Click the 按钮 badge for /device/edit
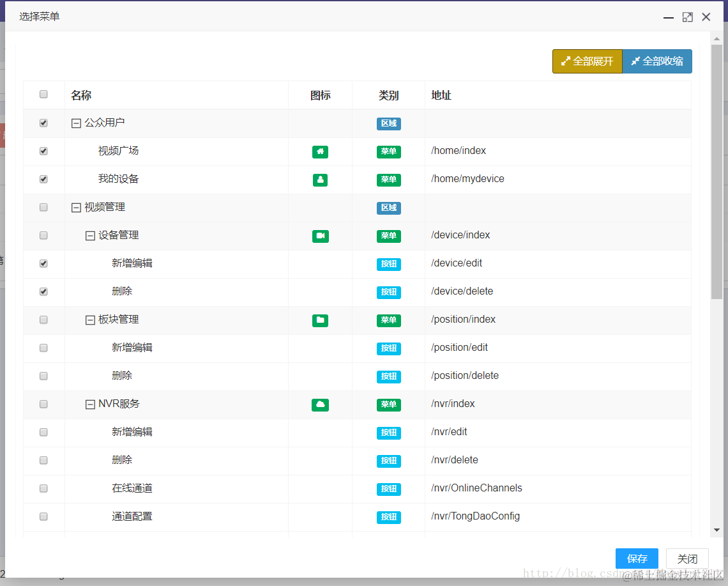 (x=389, y=264)
